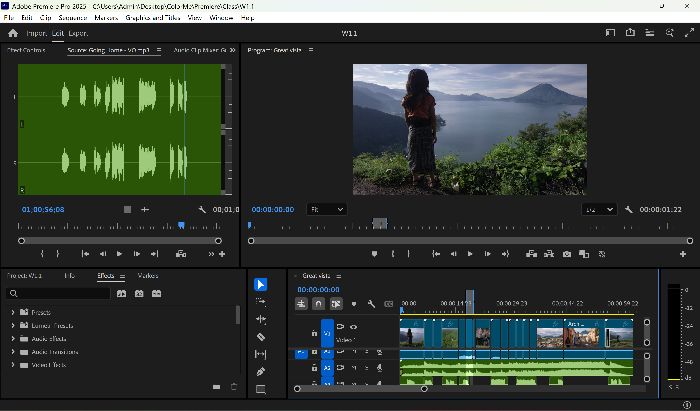700x411 pixels.
Task: Open playback resolution 1/2 dropdown
Action: 599,209
